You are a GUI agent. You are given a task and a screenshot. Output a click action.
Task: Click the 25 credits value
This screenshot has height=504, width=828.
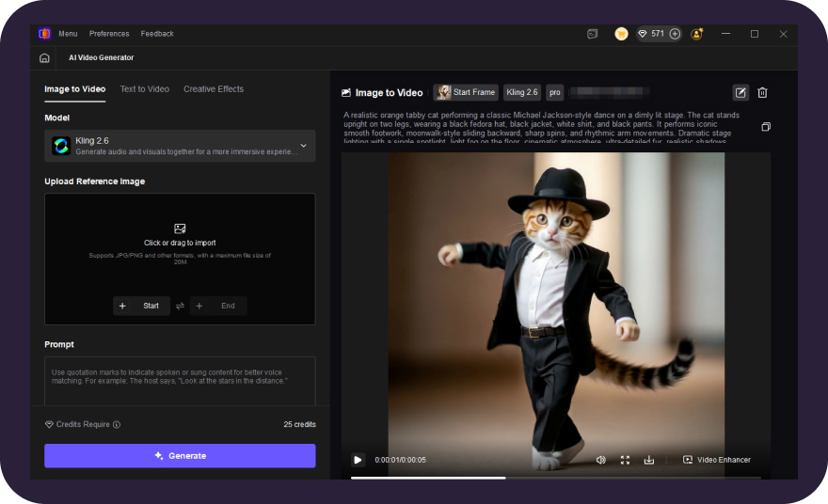click(299, 424)
